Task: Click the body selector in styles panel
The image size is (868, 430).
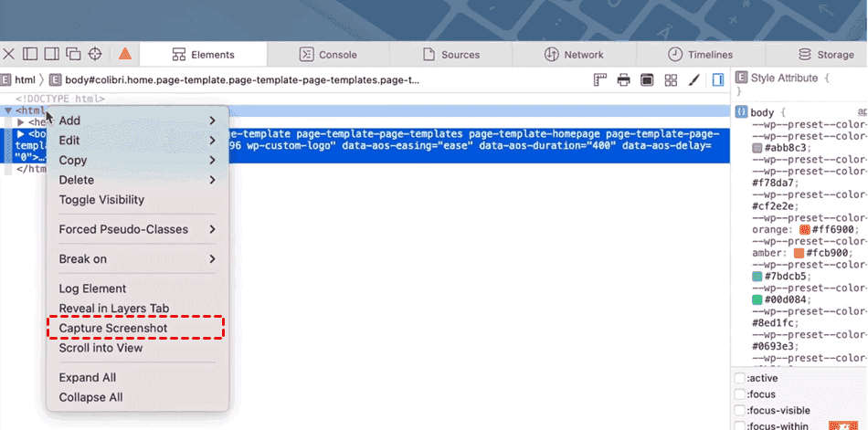Action: (x=762, y=113)
